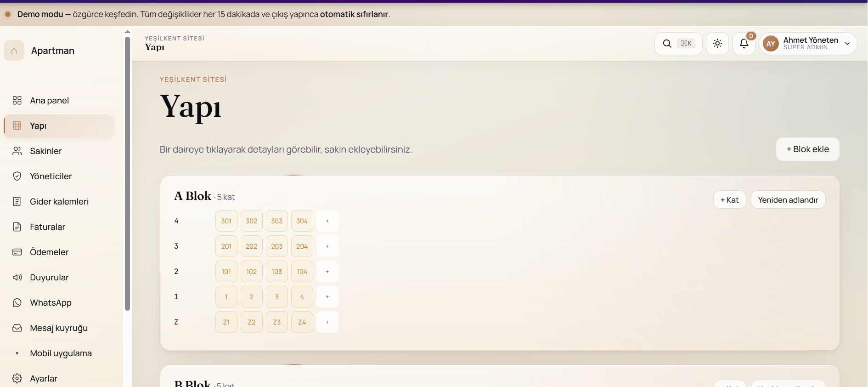This screenshot has height=387, width=868.
Task: Click the + Blok ekle button
Action: pos(807,149)
